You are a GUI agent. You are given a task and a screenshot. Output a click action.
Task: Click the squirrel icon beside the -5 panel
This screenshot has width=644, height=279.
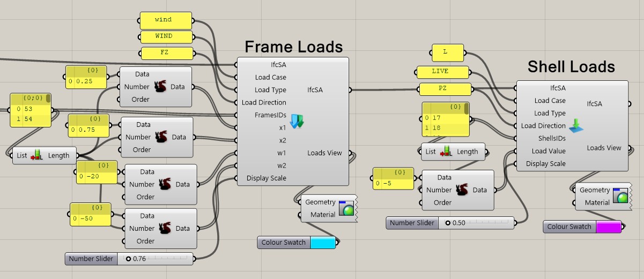[x=462, y=190]
